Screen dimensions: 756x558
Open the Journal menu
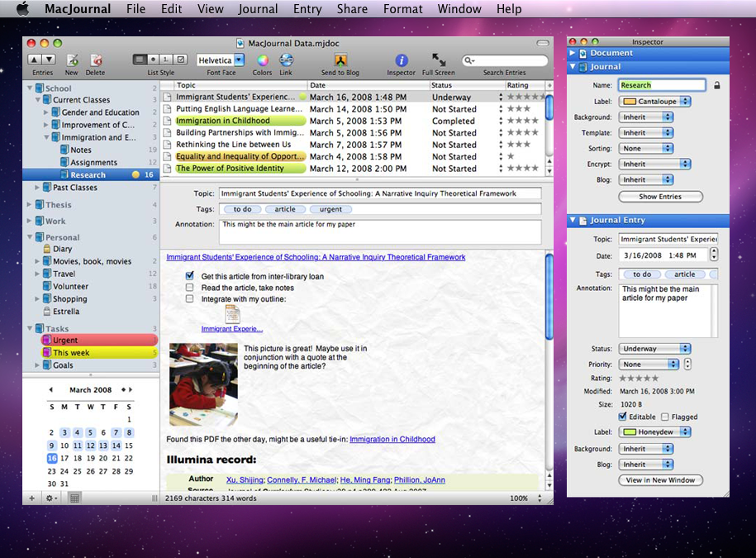coord(258,9)
